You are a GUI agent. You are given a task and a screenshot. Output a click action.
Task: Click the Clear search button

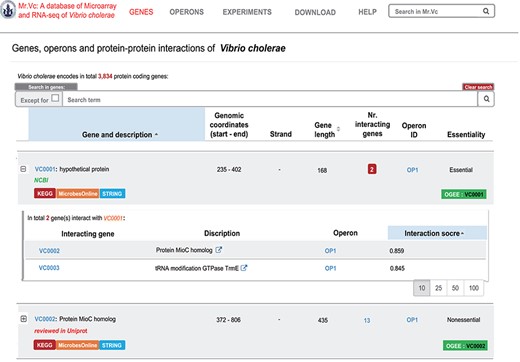[478, 87]
